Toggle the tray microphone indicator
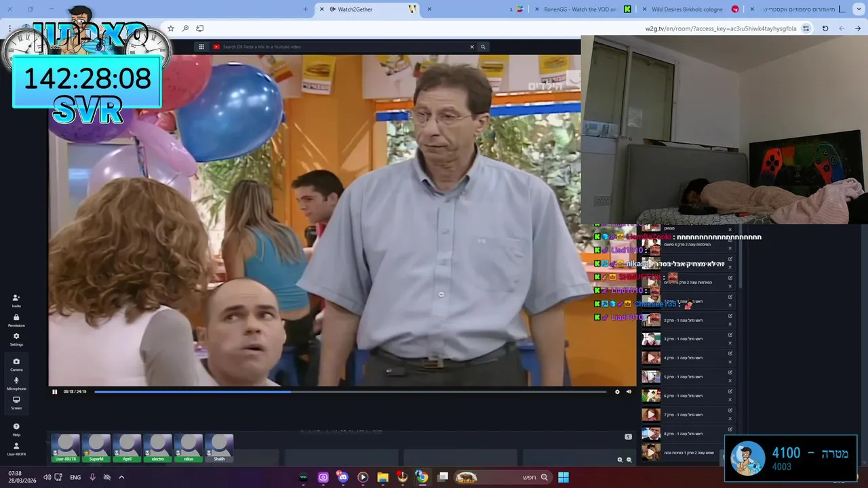The width and height of the screenshot is (868, 488). point(93,477)
